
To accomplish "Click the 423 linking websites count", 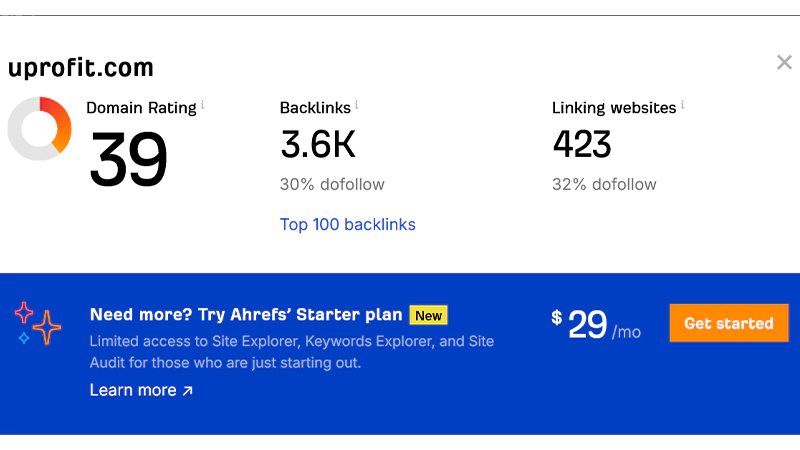I will 582,145.
